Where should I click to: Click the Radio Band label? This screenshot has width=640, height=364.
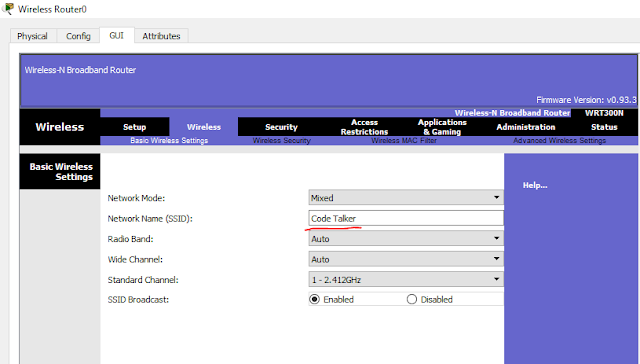[x=130, y=239]
